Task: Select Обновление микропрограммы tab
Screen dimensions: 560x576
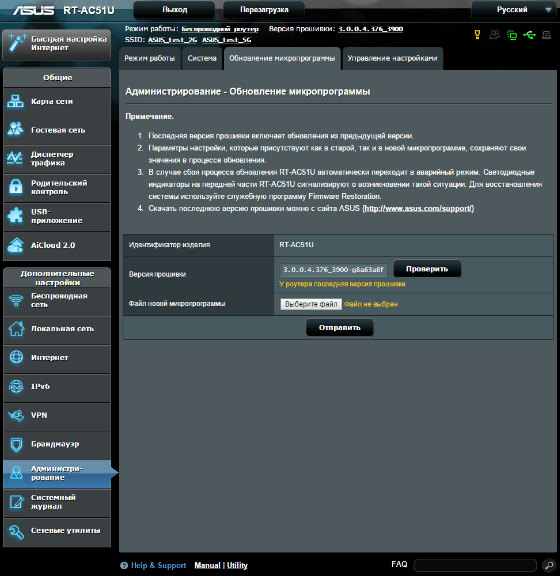Action: pyautogui.click(x=282, y=58)
